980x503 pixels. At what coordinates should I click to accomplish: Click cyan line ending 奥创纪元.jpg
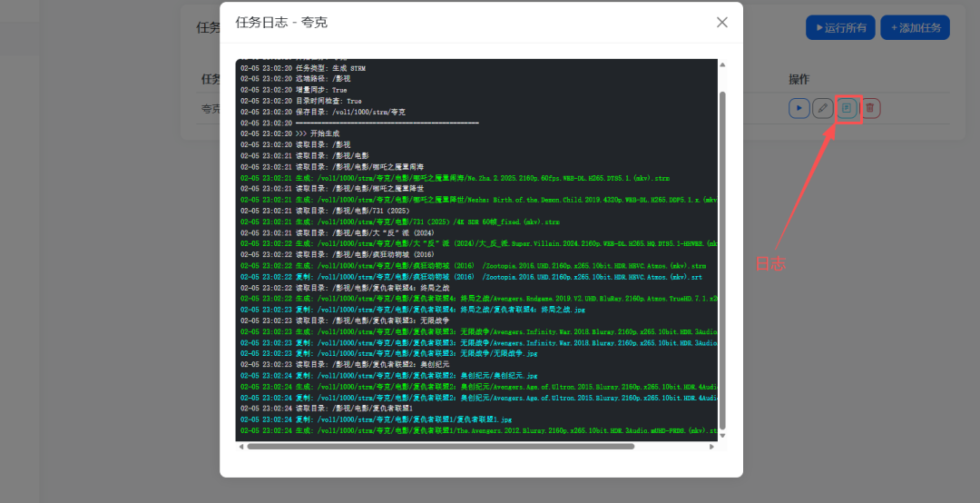[x=389, y=375]
